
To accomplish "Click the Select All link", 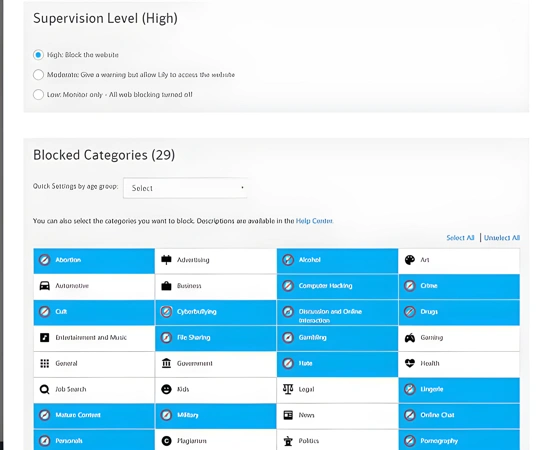I will (x=460, y=238).
